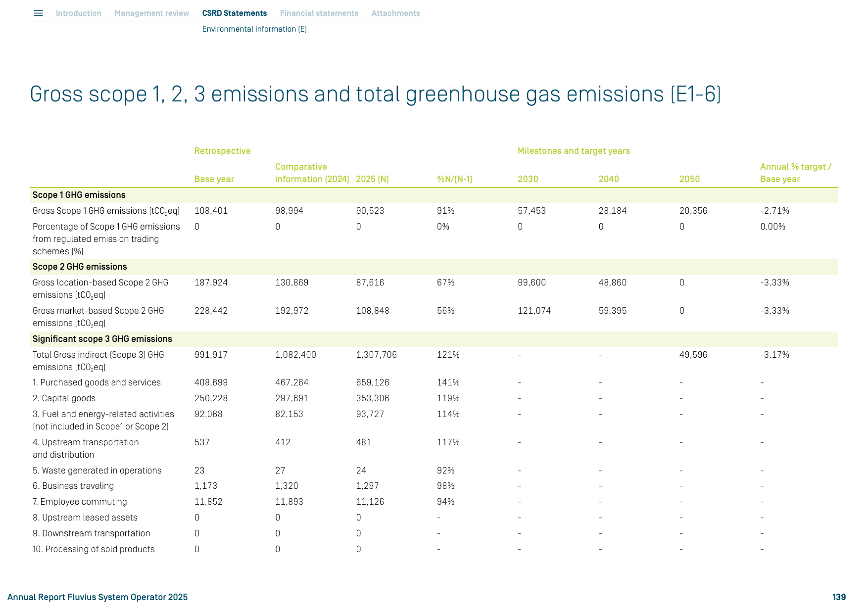Click the Annual Report Fluvius System Operator 2025 footer
This screenshot has width=868, height=614.
tap(97, 597)
